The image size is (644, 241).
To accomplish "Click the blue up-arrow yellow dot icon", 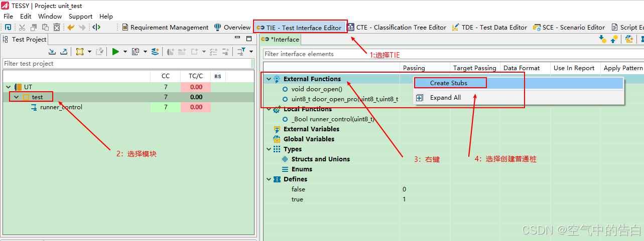I will click(x=614, y=39).
